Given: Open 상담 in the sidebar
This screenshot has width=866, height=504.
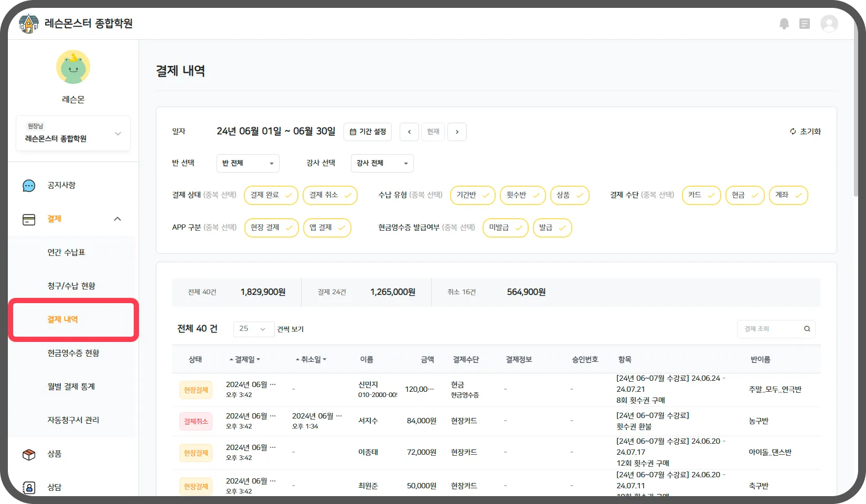Looking at the screenshot, I should click(x=55, y=488).
